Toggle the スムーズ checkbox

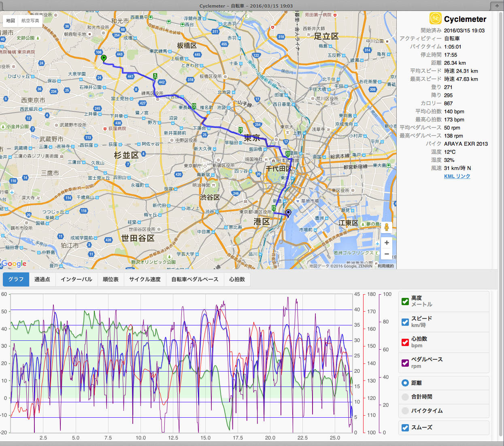click(405, 427)
